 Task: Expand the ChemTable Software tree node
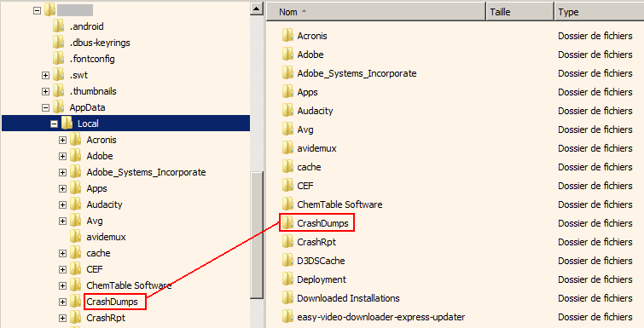[x=62, y=285]
